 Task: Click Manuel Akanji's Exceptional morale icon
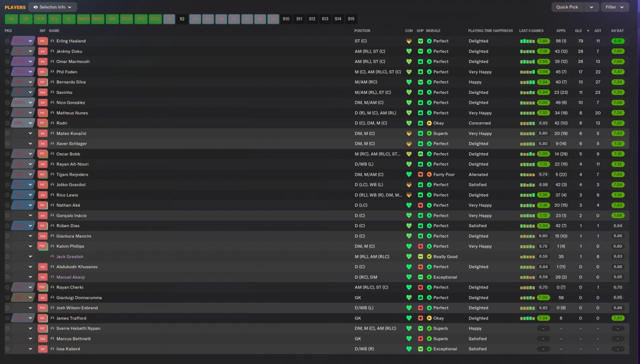click(429, 277)
